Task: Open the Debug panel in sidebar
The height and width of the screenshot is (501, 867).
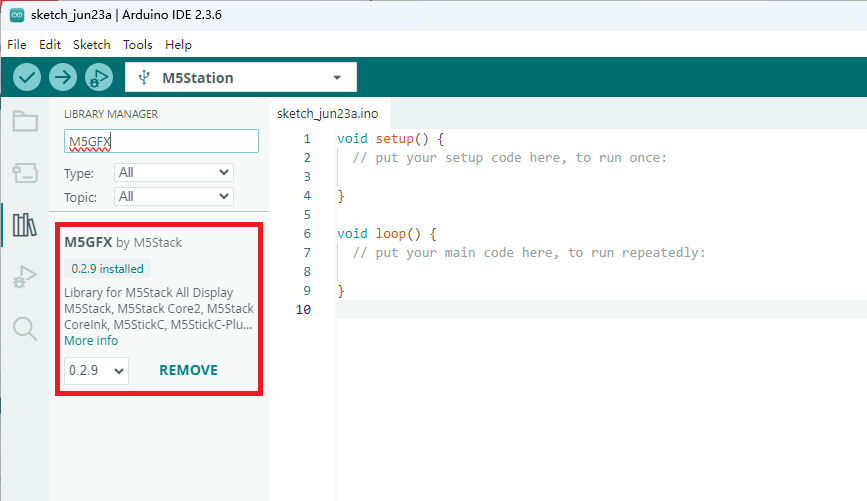Action: (25, 276)
